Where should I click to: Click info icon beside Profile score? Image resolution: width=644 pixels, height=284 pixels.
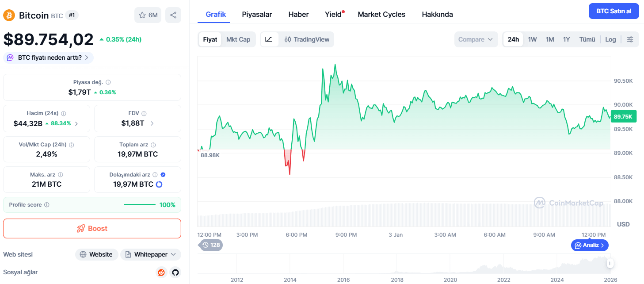pyautogui.click(x=47, y=205)
